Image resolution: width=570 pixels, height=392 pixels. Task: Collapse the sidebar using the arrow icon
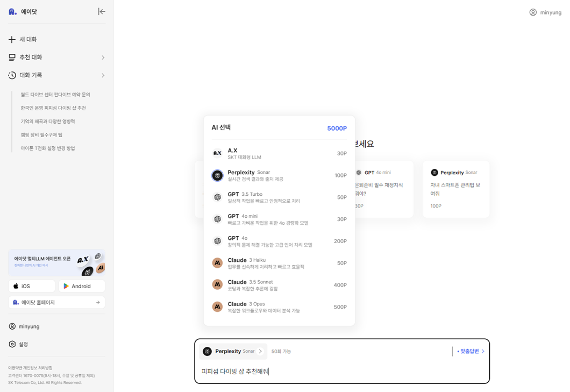[102, 11]
